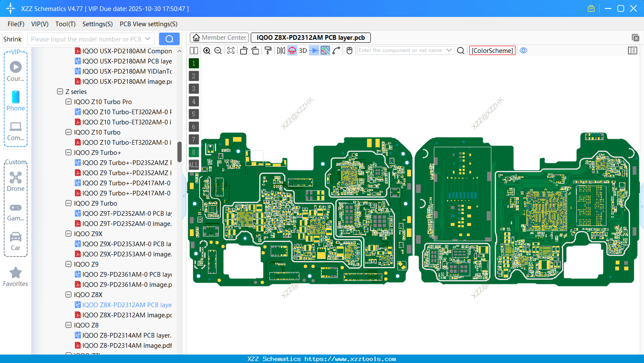The width and height of the screenshot is (644, 363).
Task: Select the paint bucket coloring tool
Action: click(268, 50)
